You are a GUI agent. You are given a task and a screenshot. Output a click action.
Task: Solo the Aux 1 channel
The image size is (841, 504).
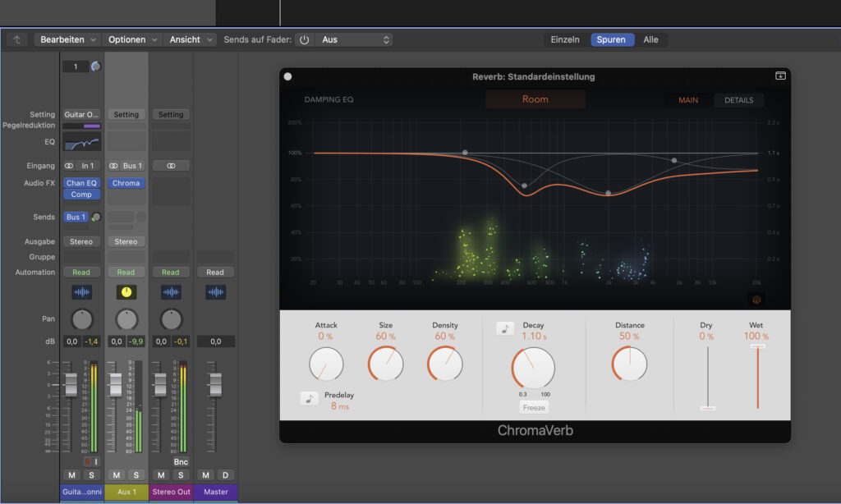pyautogui.click(x=136, y=475)
